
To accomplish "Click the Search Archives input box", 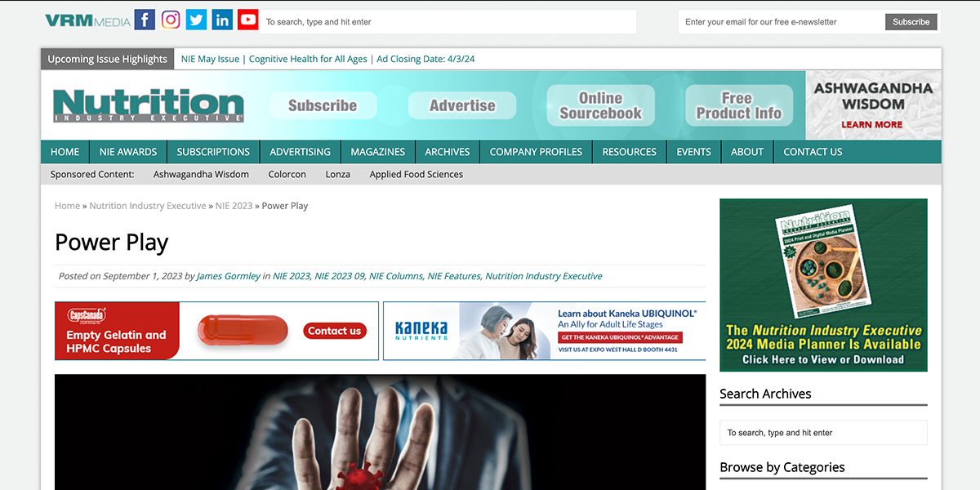I will 822,433.
